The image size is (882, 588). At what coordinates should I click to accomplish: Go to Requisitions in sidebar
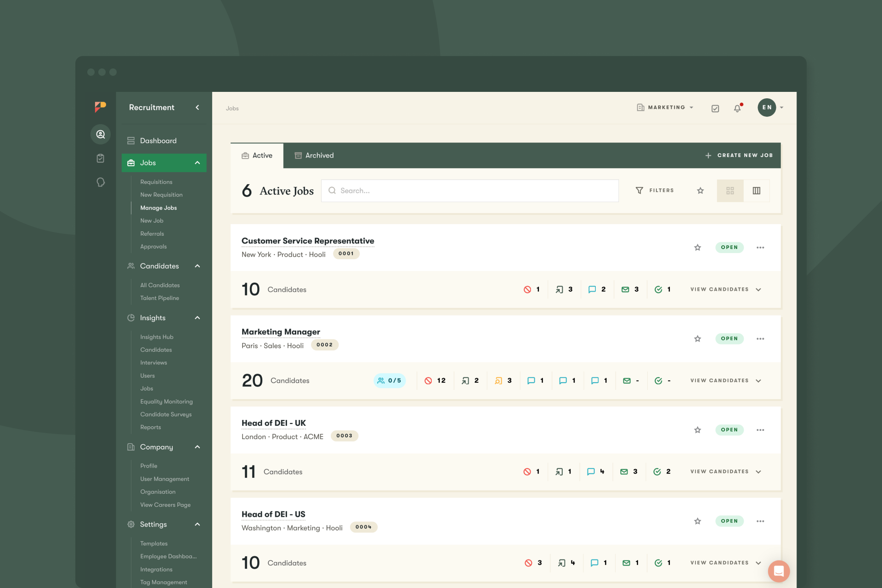[x=156, y=182]
